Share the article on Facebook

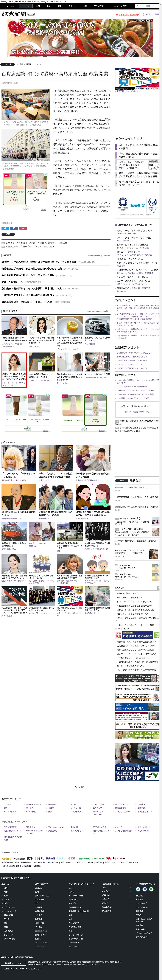tap(14, 228)
